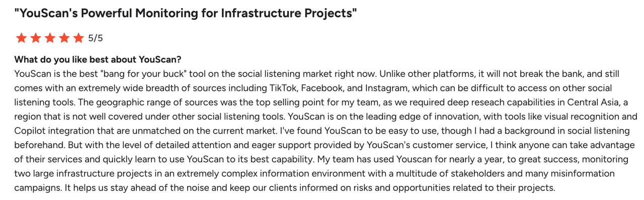This screenshot has width=644, height=200.
Task: Click the third middle rating star
Action: [50, 38]
